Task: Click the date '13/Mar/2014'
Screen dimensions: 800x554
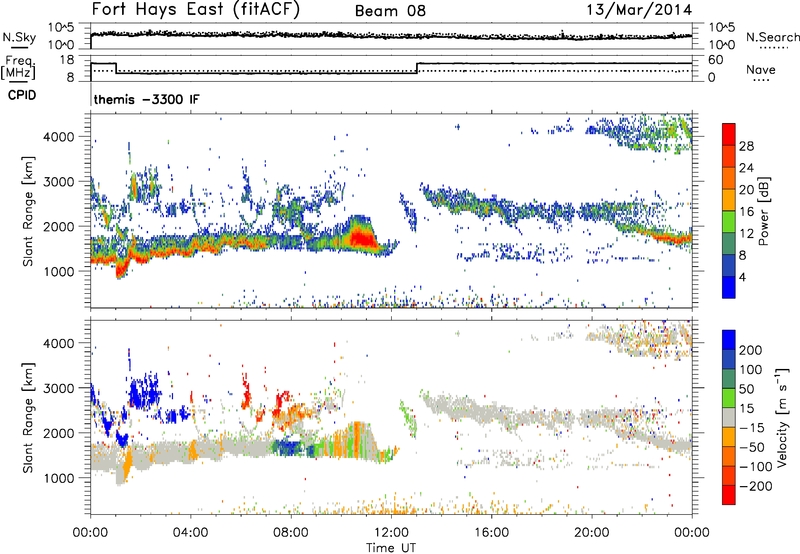Action: tap(639, 9)
